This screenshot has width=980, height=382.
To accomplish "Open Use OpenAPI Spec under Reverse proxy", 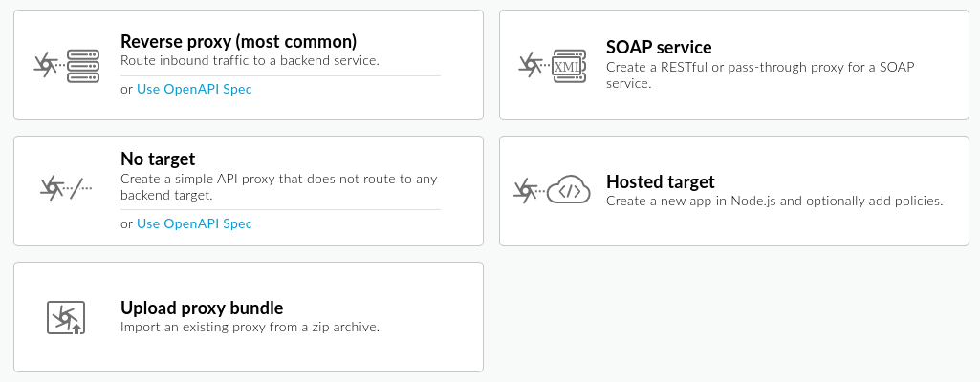I will [x=194, y=89].
